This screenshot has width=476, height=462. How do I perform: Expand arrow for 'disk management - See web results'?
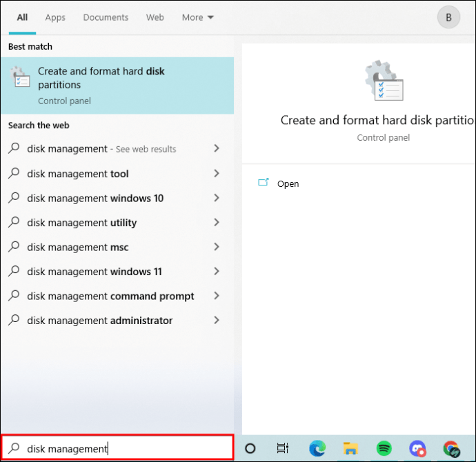217,148
